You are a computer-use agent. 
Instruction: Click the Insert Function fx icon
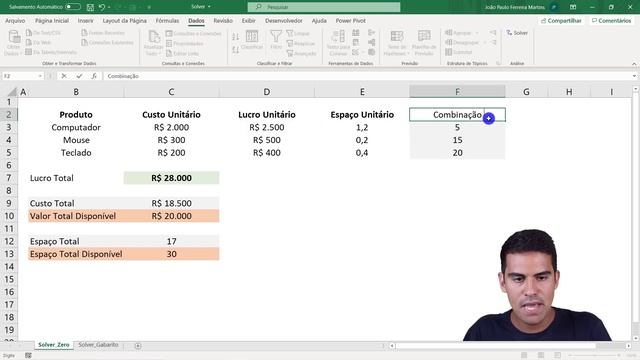pos(94,76)
